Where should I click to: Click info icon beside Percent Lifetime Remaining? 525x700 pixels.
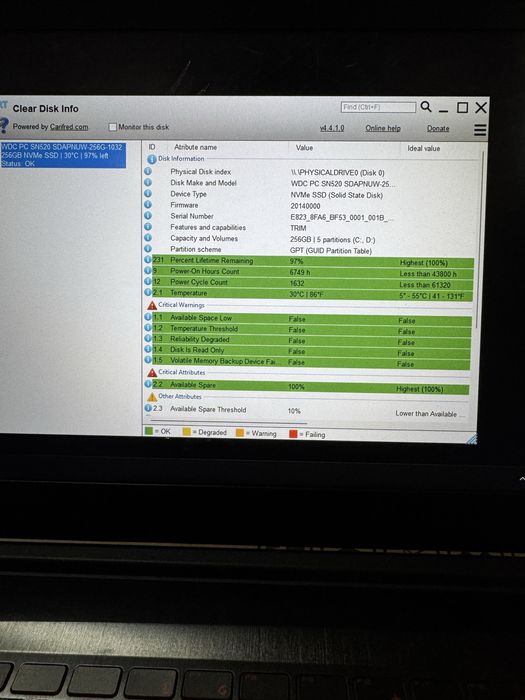click(148, 259)
